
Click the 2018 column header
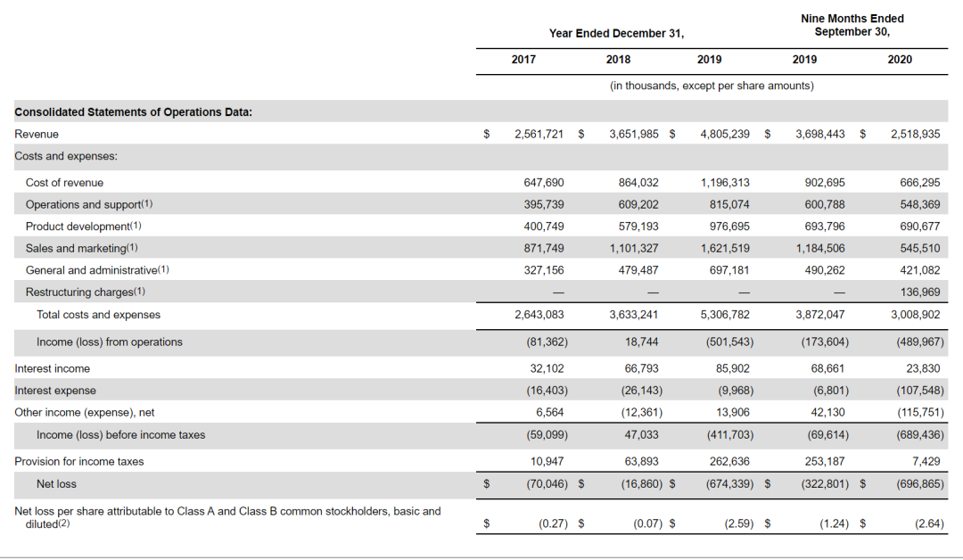pos(618,60)
